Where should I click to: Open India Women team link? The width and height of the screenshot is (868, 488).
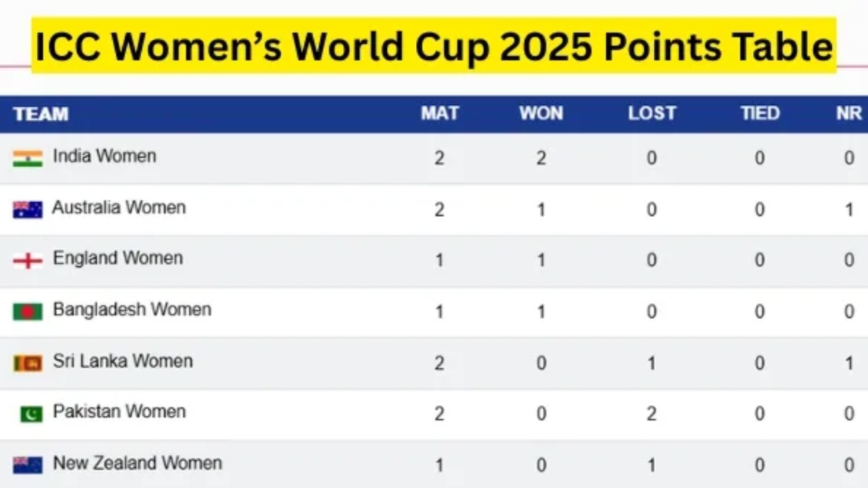pyautogui.click(x=104, y=156)
